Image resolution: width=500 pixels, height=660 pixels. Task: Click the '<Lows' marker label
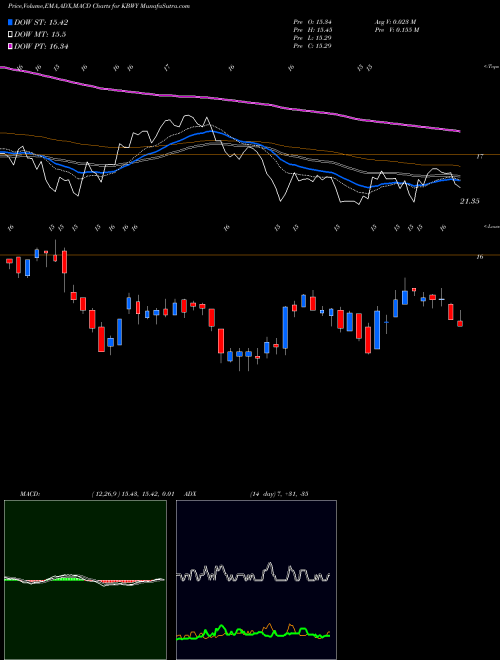(492, 226)
